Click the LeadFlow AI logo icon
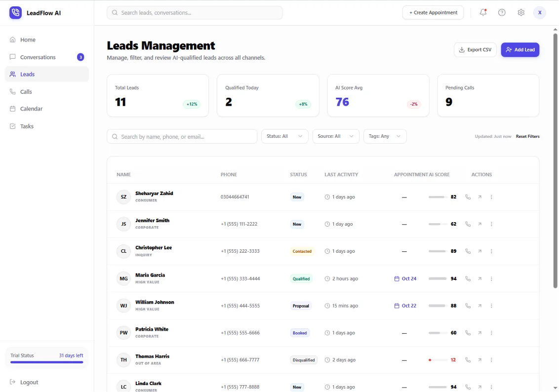Screen dimensions: 559x392 (15, 13)
